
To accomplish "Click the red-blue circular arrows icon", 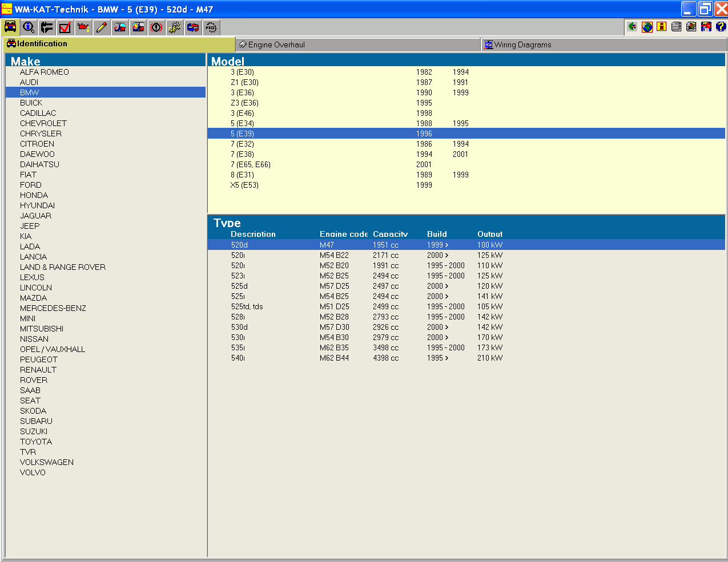I will click(x=193, y=27).
